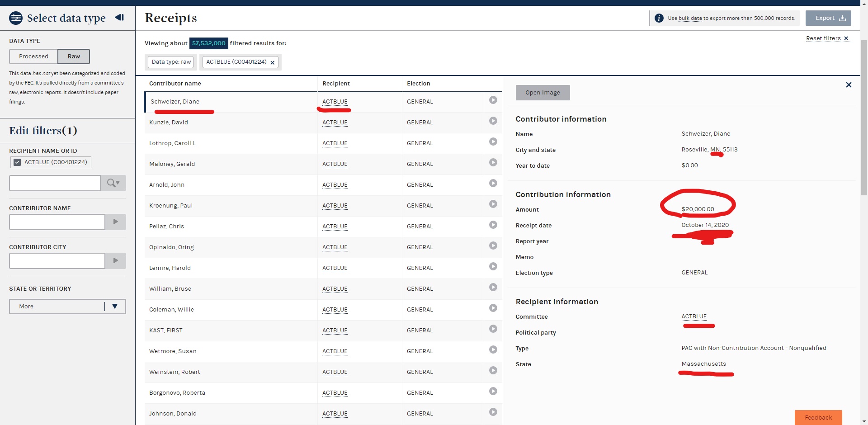Open ACTBLUE recipient link in Kunzle, David row
Image resolution: width=868 pixels, height=425 pixels.
coord(335,123)
